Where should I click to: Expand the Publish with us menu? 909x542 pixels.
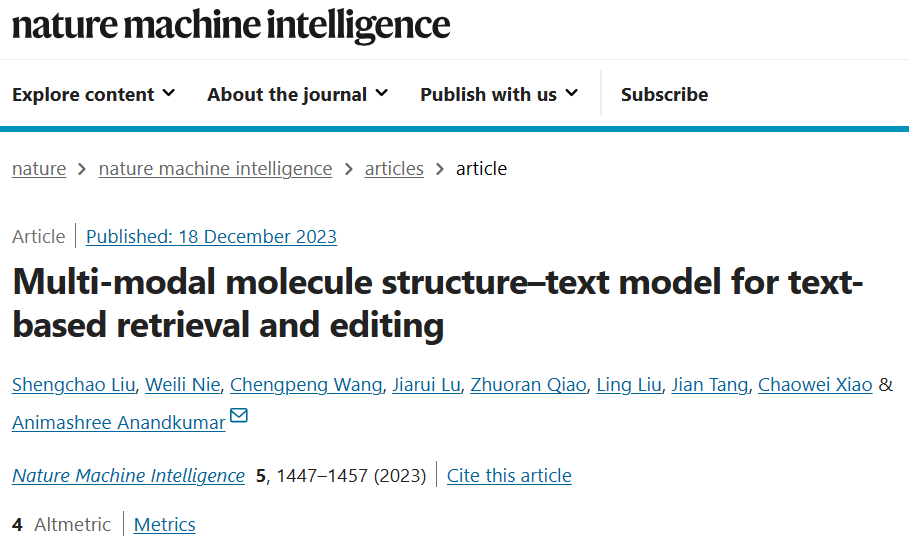tap(498, 94)
